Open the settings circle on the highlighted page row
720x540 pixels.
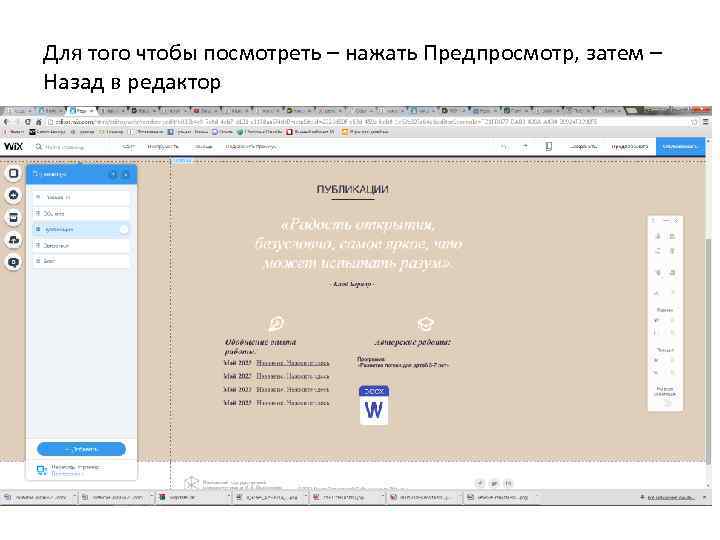(x=124, y=229)
